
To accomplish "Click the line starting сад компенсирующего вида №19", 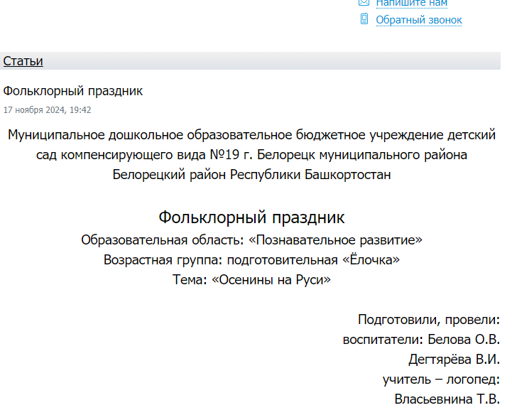I will [251, 155].
